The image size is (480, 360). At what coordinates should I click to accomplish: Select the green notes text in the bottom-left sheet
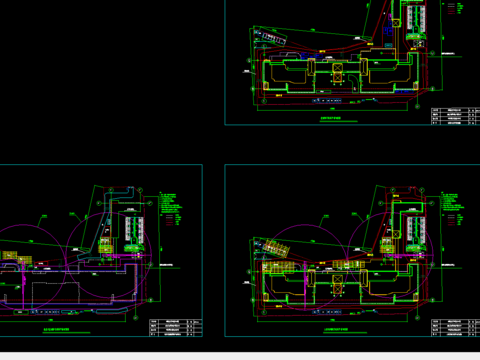170,202
